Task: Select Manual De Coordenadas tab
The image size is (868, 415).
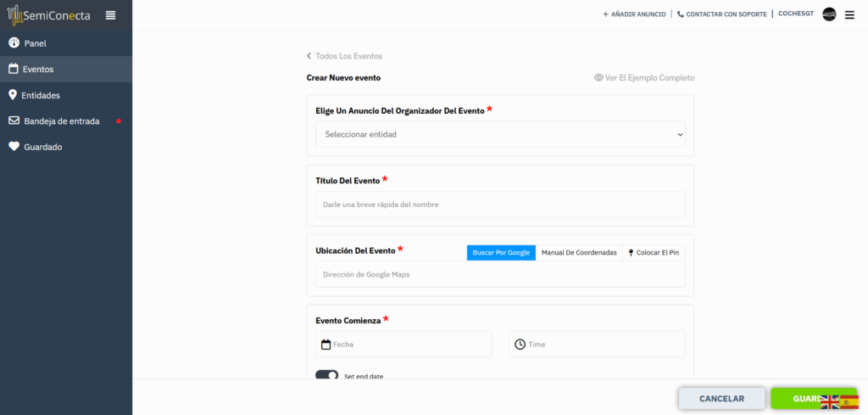Action: [579, 252]
